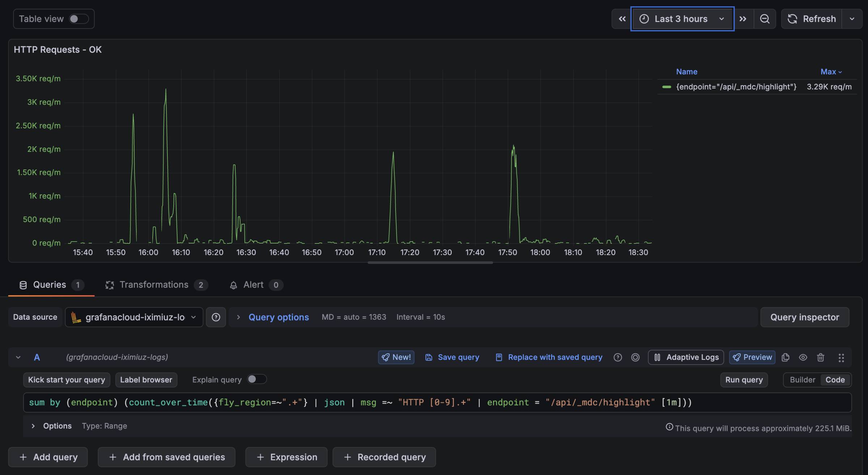Click the Run query button

point(744,380)
